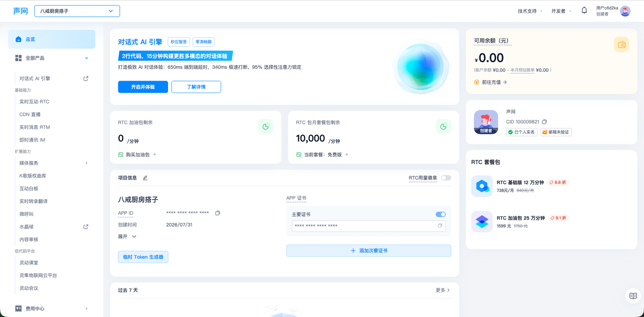Select 总览 in the sidebar

(x=51, y=39)
